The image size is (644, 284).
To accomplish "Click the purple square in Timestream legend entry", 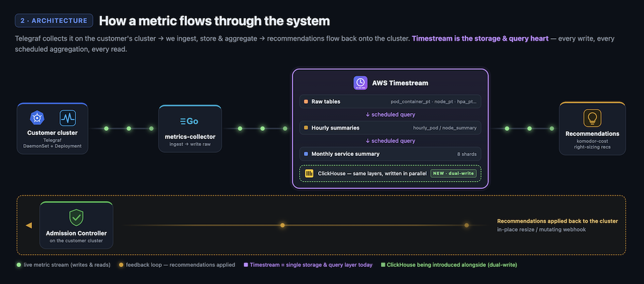I will (x=246, y=265).
